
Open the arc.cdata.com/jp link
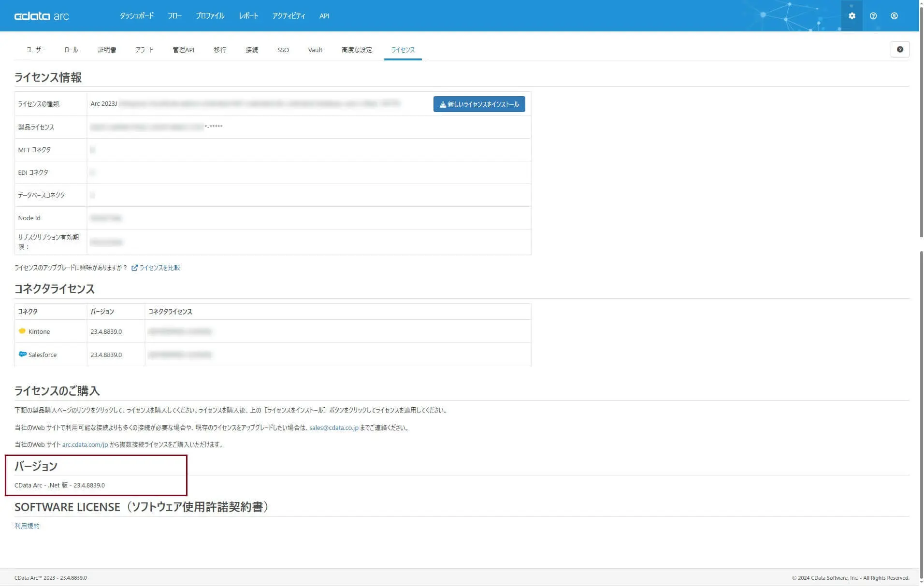click(x=85, y=444)
